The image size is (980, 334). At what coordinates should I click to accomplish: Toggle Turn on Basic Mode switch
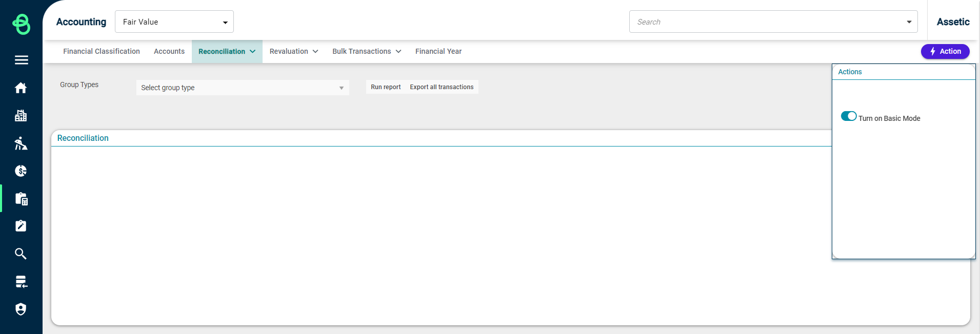(849, 116)
